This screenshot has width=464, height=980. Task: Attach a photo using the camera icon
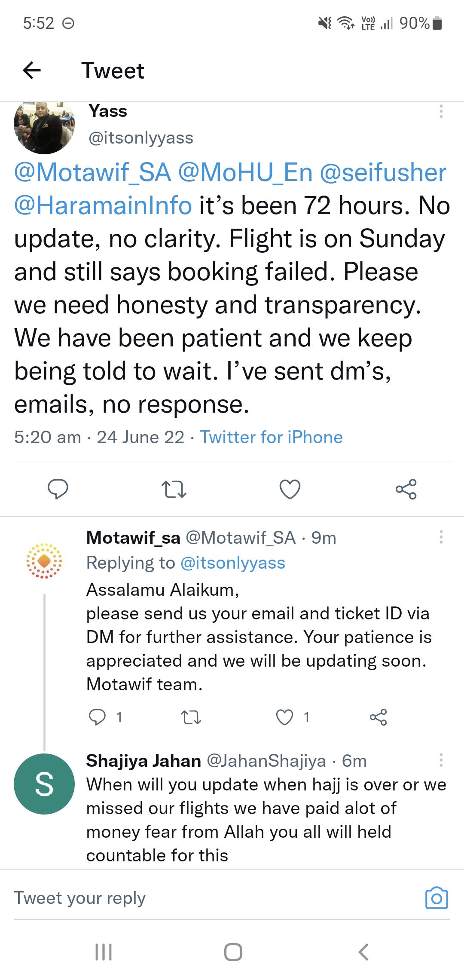[437, 898]
